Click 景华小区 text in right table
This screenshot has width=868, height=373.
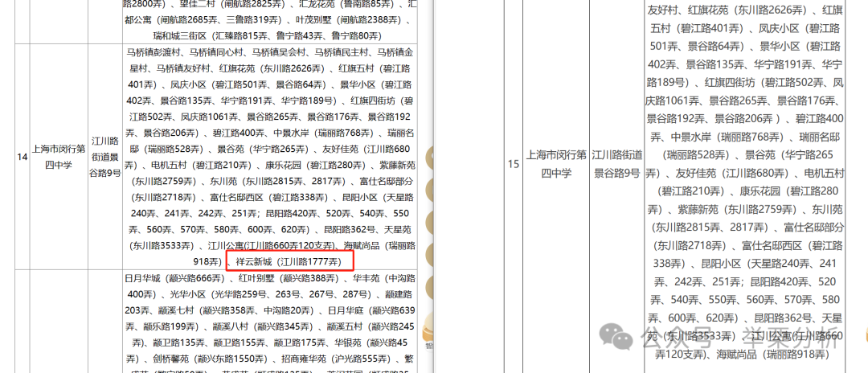click(x=780, y=46)
